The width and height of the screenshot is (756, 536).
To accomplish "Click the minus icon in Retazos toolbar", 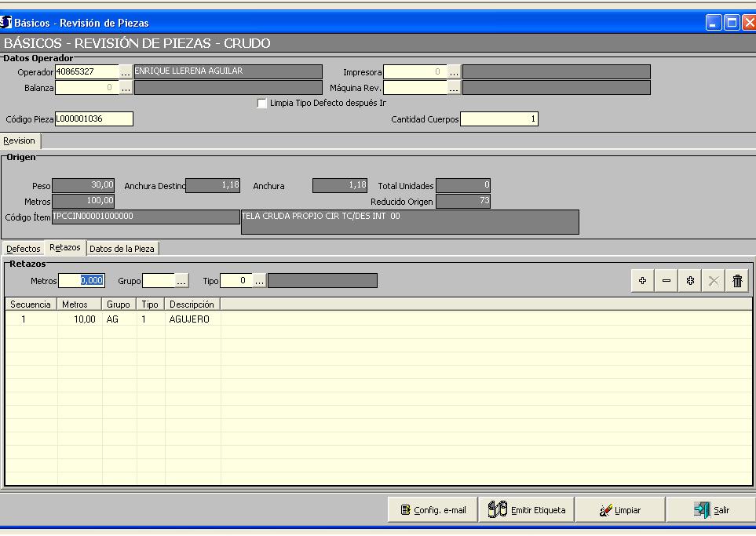I will (x=667, y=281).
